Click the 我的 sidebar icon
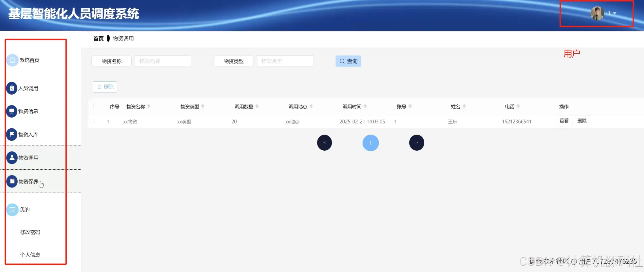The width and height of the screenshot is (644, 272). click(x=12, y=210)
